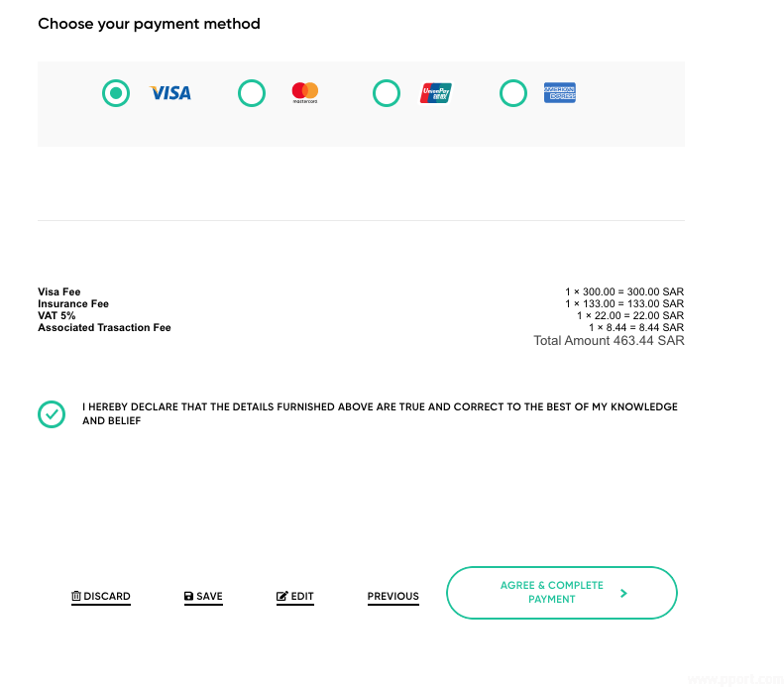Go back using the Previous link
The image size is (784, 687).
click(393, 596)
